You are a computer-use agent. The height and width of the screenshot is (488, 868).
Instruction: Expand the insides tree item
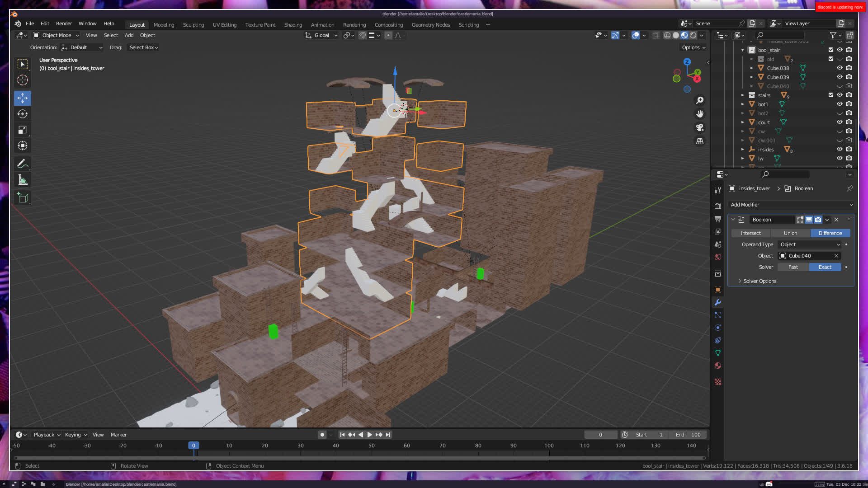point(743,150)
